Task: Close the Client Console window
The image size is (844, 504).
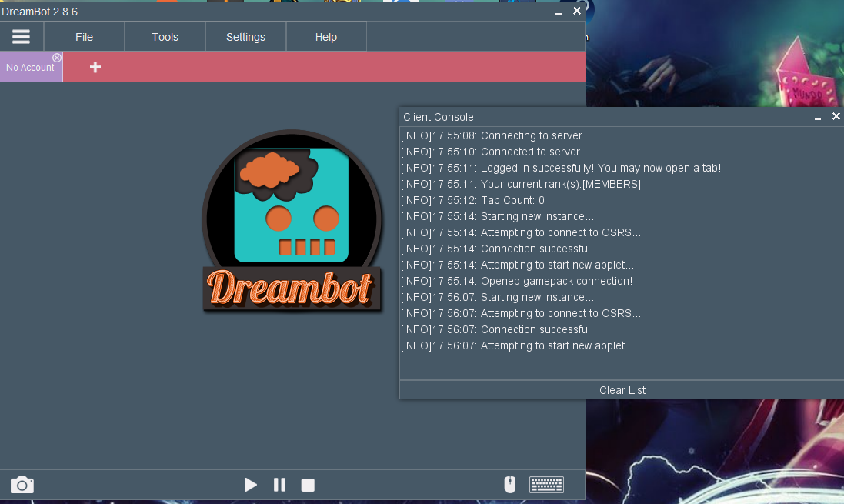Action: tap(836, 116)
